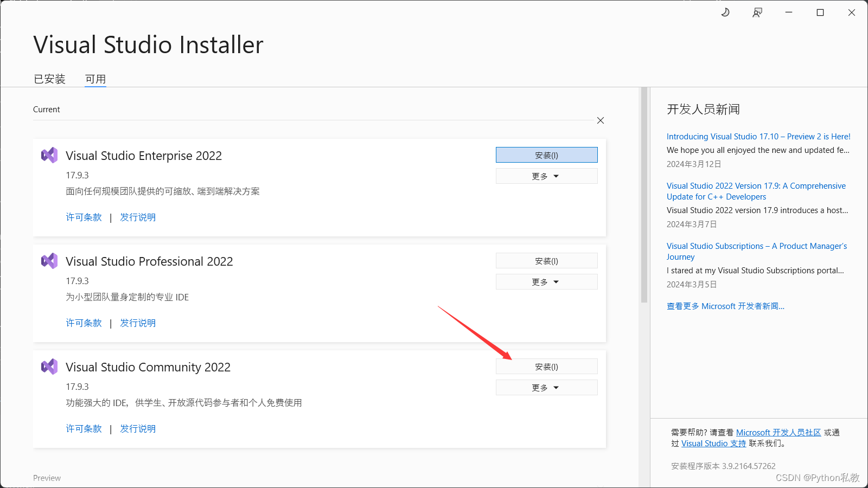The height and width of the screenshot is (488, 868).
Task: Click the product list vertical scrollbar thumb
Action: pos(644,195)
